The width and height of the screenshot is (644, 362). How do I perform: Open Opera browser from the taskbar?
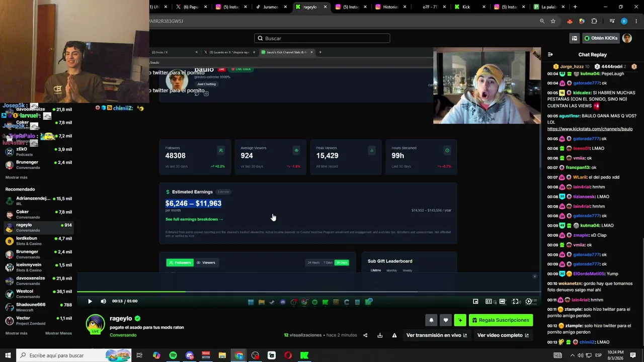point(288,355)
